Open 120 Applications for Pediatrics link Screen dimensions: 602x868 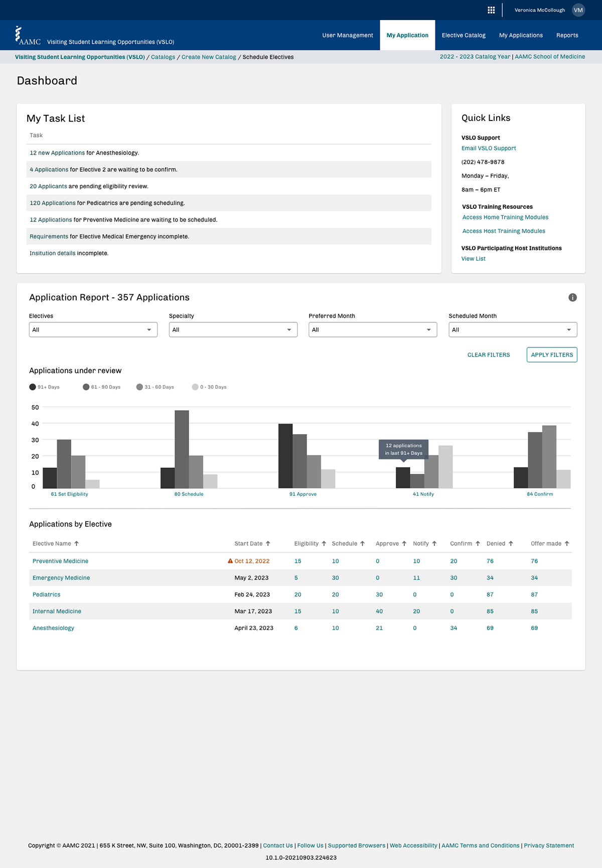coord(53,203)
